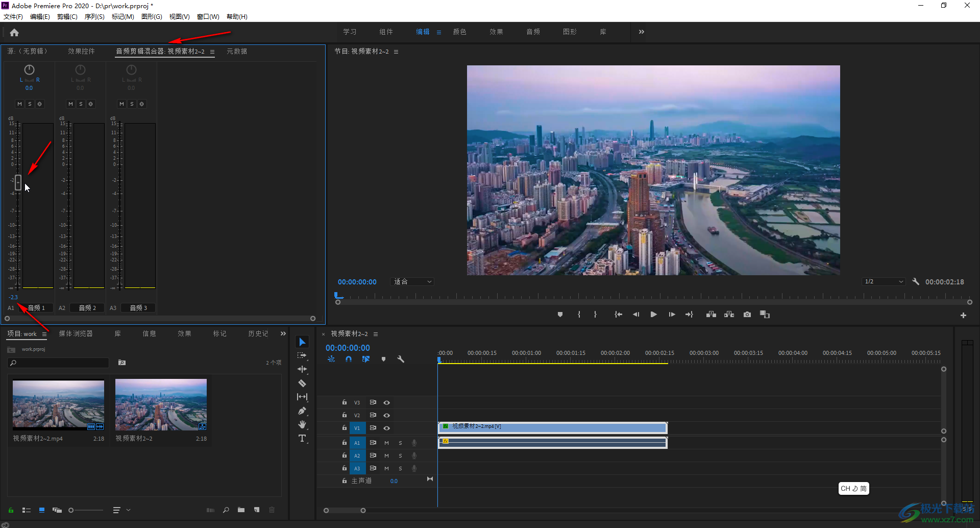Select the Type tool
This screenshot has width=980, height=528.
pyautogui.click(x=302, y=438)
